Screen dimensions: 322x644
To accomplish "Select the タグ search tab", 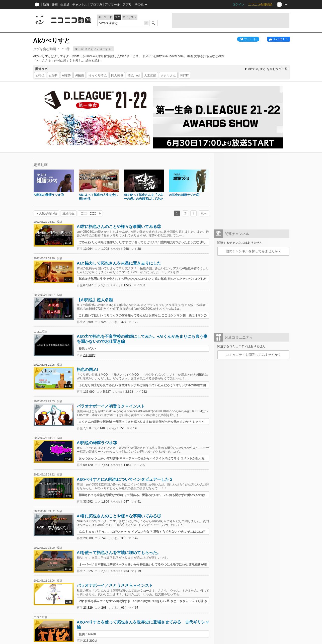I will 117,17.
